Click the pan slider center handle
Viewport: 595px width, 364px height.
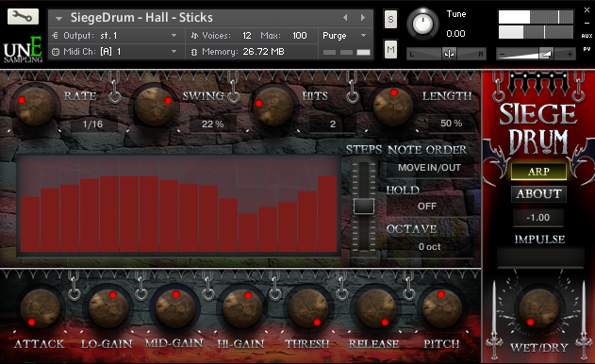tap(449, 55)
